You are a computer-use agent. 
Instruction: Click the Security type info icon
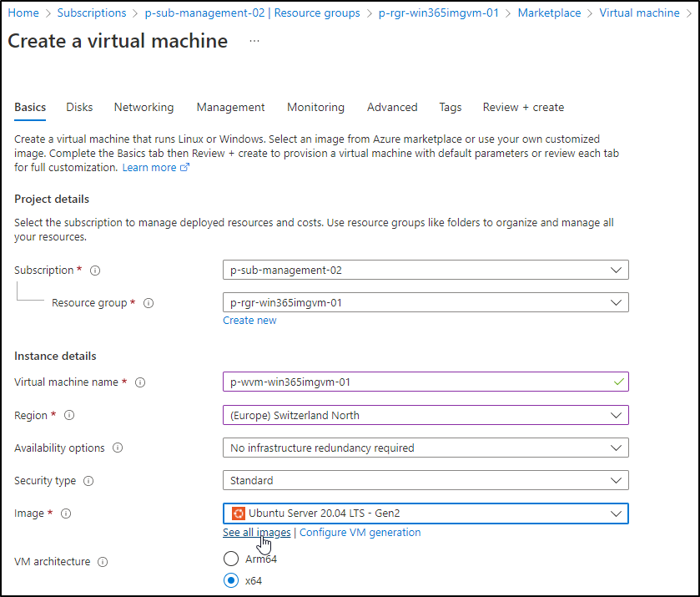pos(88,481)
